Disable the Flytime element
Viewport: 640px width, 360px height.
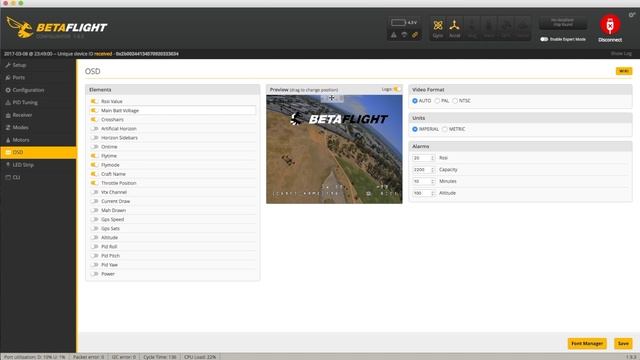[x=94, y=156]
